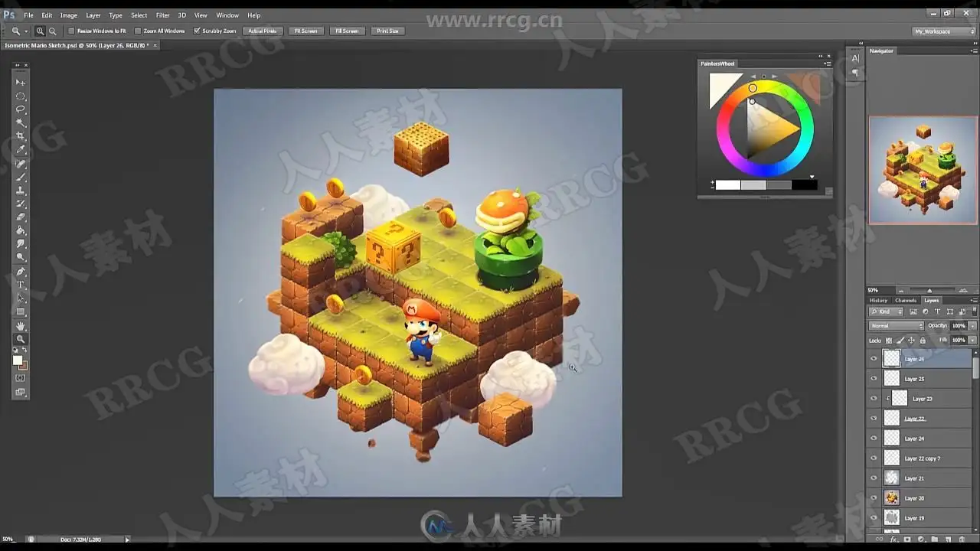The width and height of the screenshot is (980, 551).
Task: Select the Move tool
Action: [21, 82]
